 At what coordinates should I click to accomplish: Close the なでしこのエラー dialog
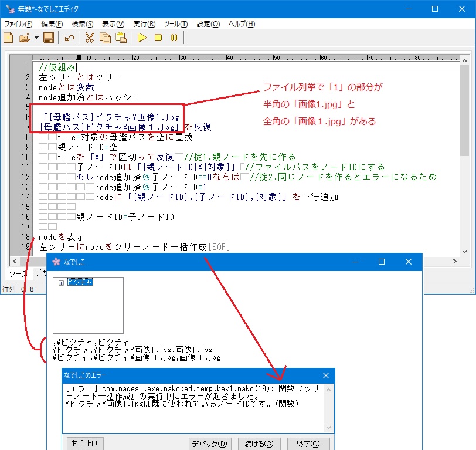tap(326, 375)
